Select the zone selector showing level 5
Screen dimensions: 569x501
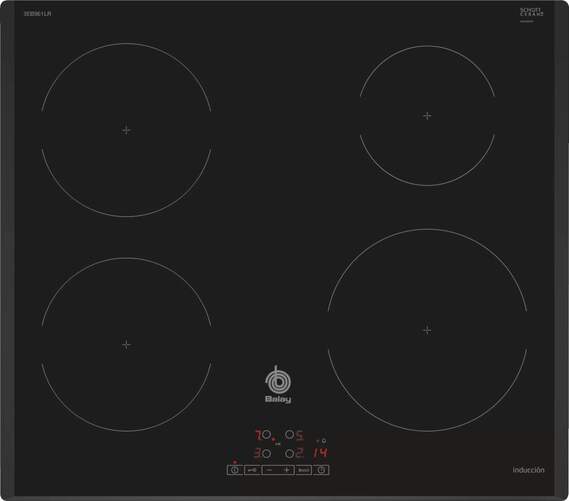coord(290,434)
